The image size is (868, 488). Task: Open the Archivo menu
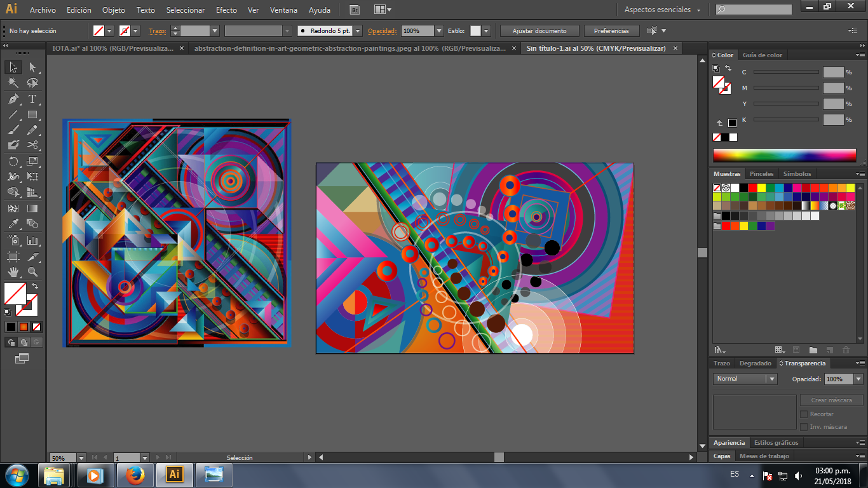coord(43,10)
